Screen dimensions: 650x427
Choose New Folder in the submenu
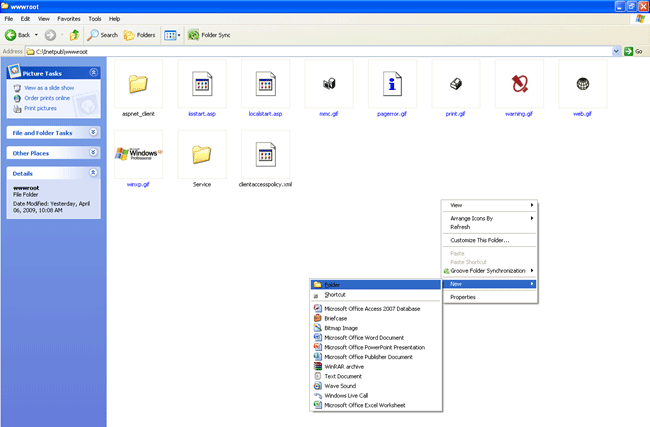click(x=376, y=284)
